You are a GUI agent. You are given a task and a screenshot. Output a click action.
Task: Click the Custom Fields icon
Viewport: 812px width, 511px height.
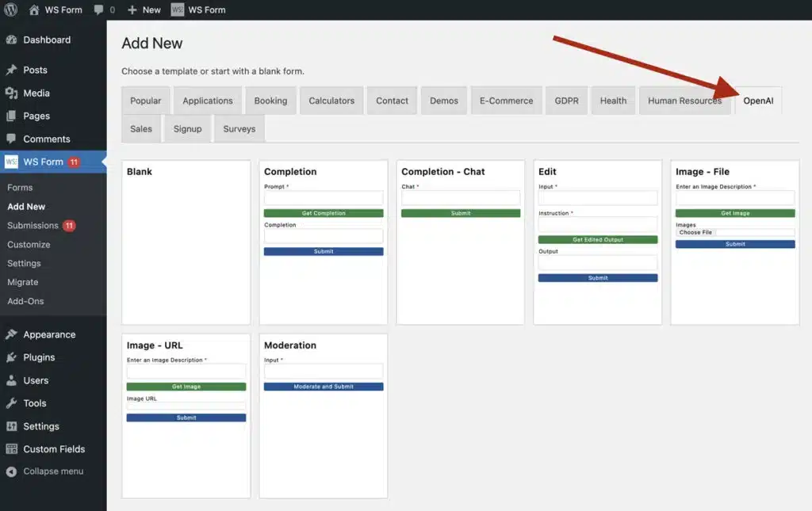(x=12, y=449)
